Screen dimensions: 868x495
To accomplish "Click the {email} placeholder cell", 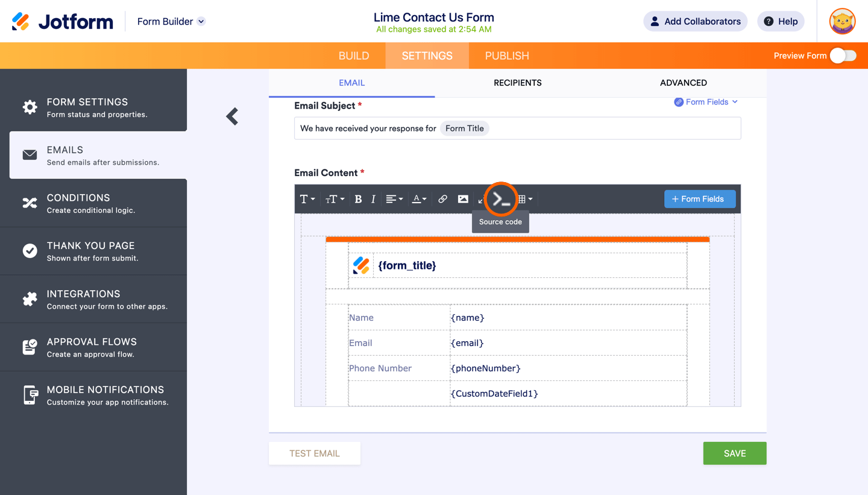I will (568, 343).
